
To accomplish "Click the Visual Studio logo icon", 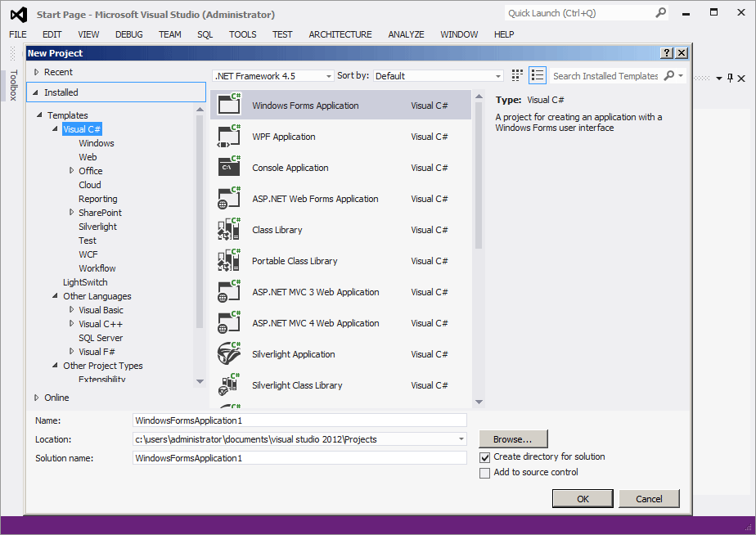I will coord(19,15).
